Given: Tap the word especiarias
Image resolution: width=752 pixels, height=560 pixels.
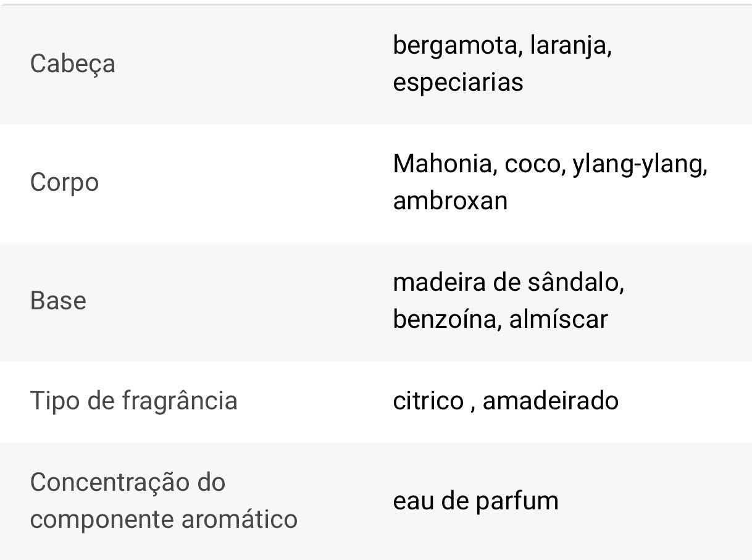Looking at the screenshot, I should [457, 82].
